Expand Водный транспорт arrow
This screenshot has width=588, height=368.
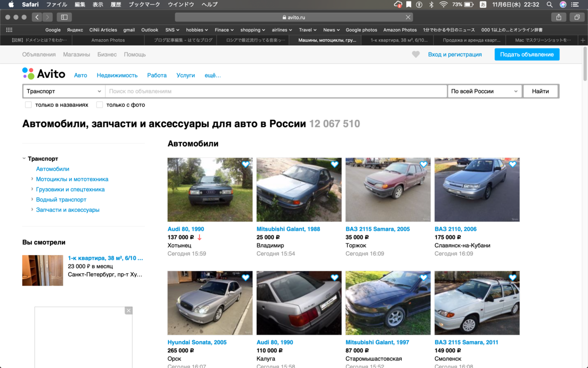pyautogui.click(x=32, y=200)
